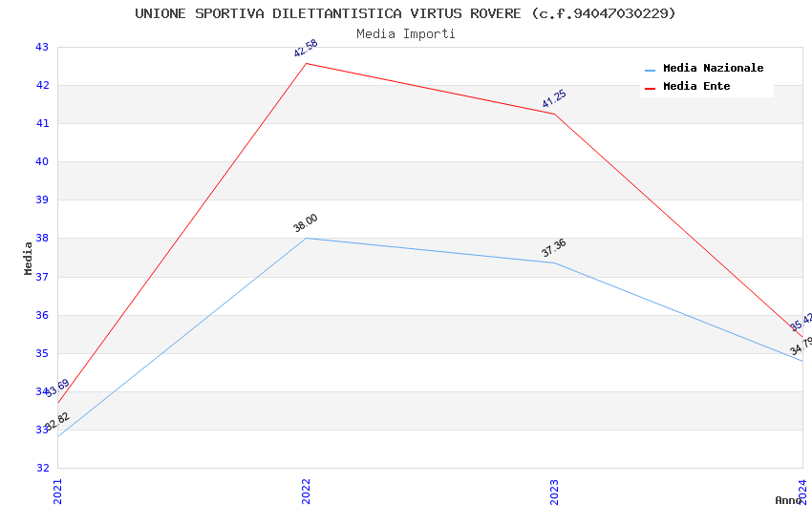812x525 pixels.
Task: Click the 2021 x-axis year label
Action: pos(57,491)
